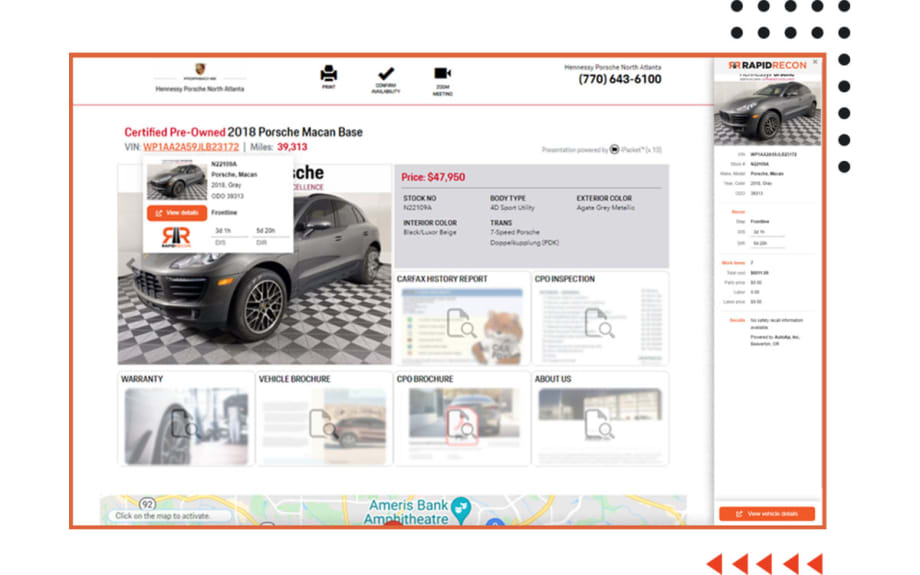Open the CARFAX History Report document
The height and width of the screenshot is (575, 920).
click(462, 319)
